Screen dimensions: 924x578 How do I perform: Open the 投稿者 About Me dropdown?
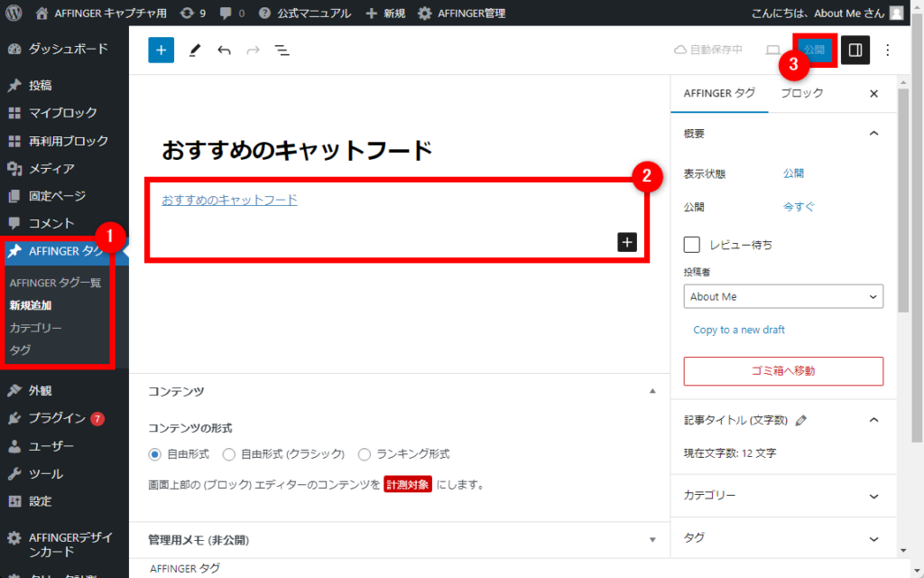pos(783,296)
